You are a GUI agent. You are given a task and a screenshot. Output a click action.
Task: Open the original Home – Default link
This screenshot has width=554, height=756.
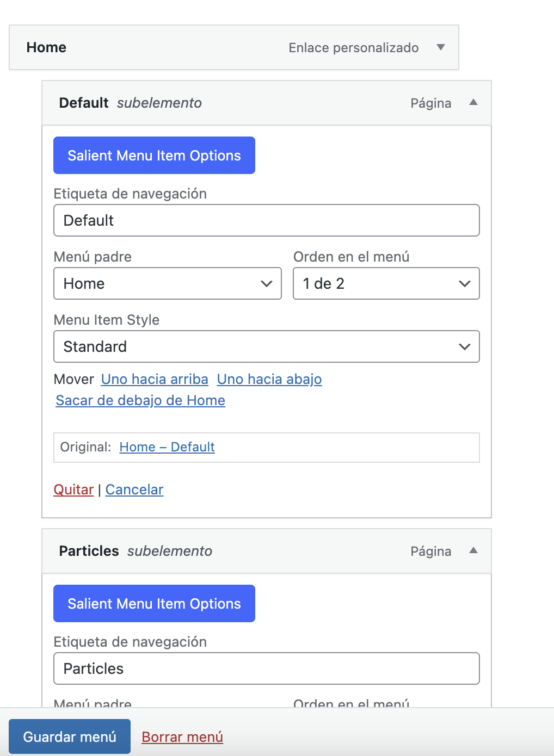click(x=167, y=447)
